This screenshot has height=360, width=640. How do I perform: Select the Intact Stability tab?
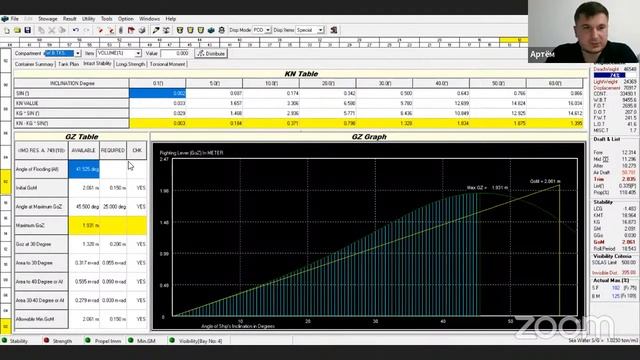[x=97, y=64]
